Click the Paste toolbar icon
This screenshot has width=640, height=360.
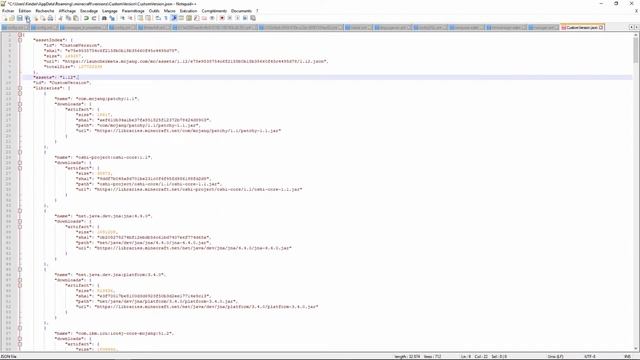[76, 18]
